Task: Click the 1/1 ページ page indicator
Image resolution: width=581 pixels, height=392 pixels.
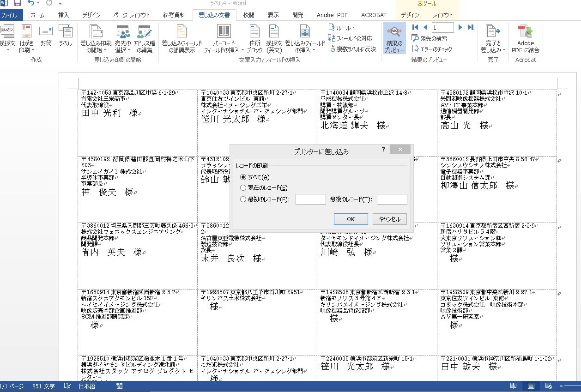Action: (x=12, y=386)
